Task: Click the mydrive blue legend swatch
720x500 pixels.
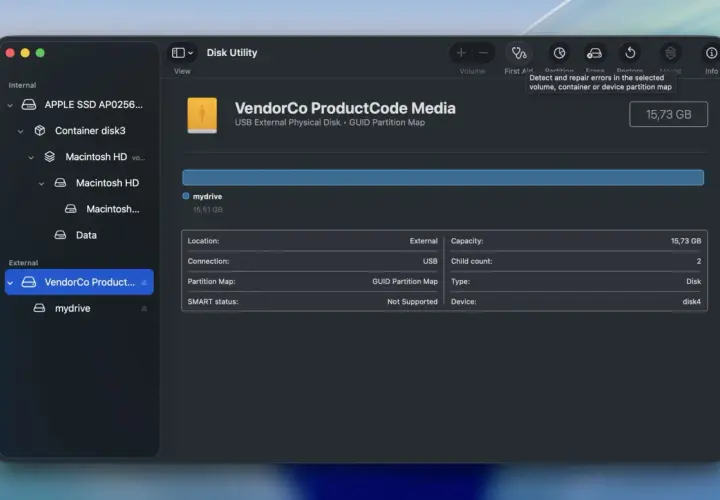Action: click(186, 196)
